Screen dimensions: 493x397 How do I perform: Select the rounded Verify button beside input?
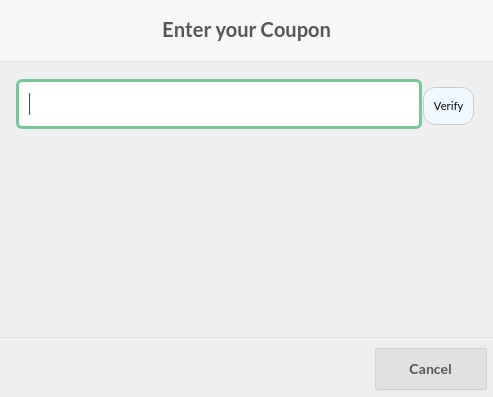(448, 106)
